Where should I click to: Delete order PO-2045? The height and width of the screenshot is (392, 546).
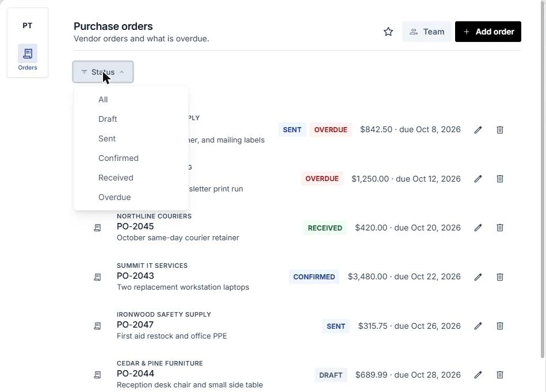(500, 228)
